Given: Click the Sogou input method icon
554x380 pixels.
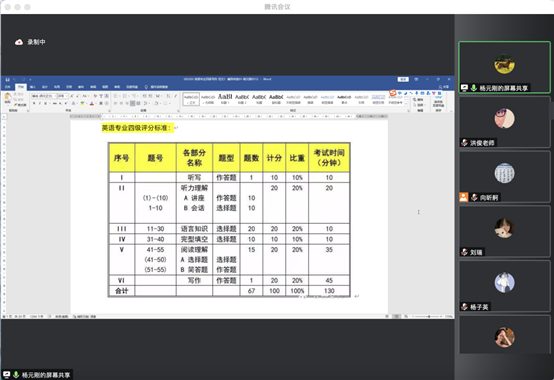Looking at the screenshot, I should coord(393,93).
